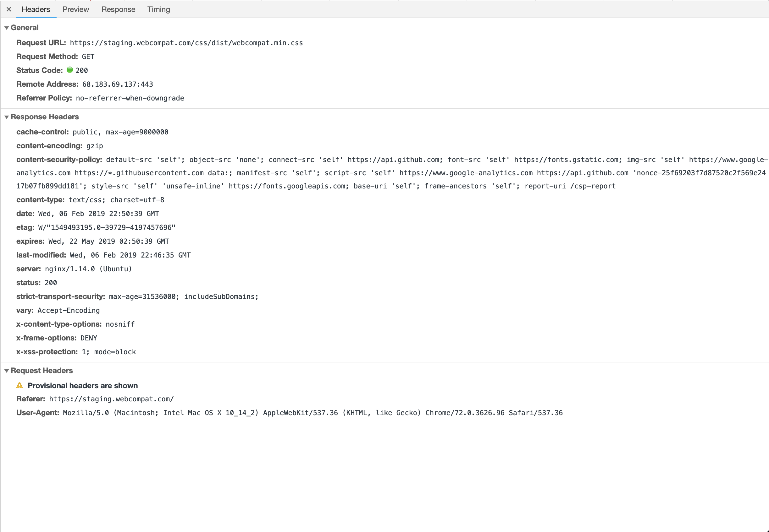The height and width of the screenshot is (532, 769).
Task: Open the Preview tab
Action: click(x=76, y=9)
